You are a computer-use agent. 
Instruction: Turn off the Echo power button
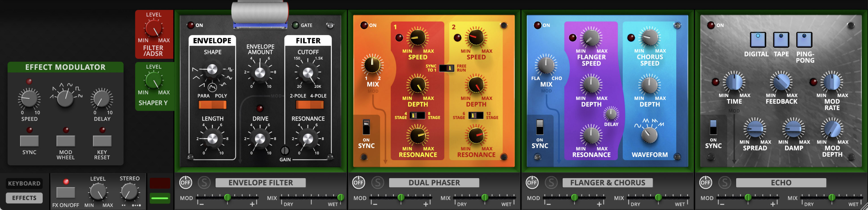706,182
